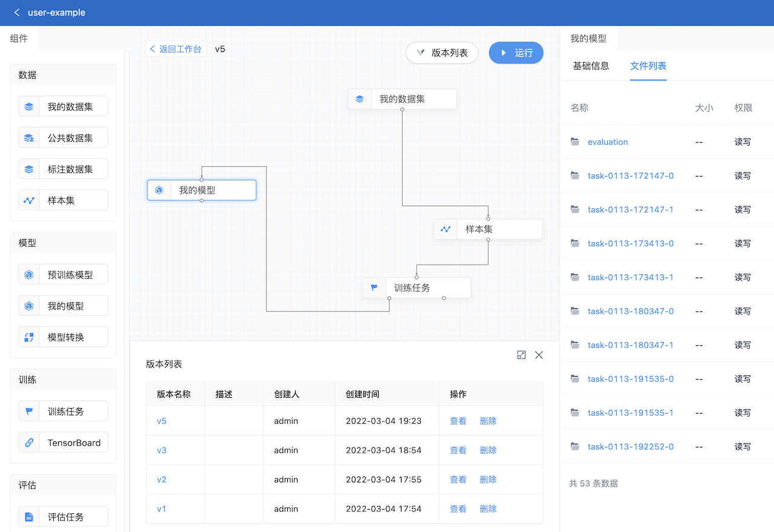Screen dimensions: 774x532
Task: Open version v1 link in table
Action: point(161,509)
